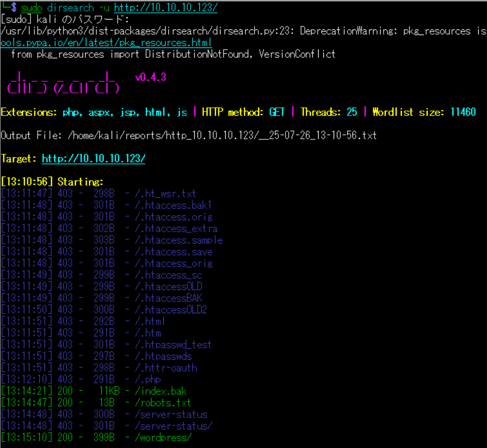This screenshot has width=487, height=448.
Task: Click the Threads value 25
Action: pyautogui.click(x=351, y=112)
